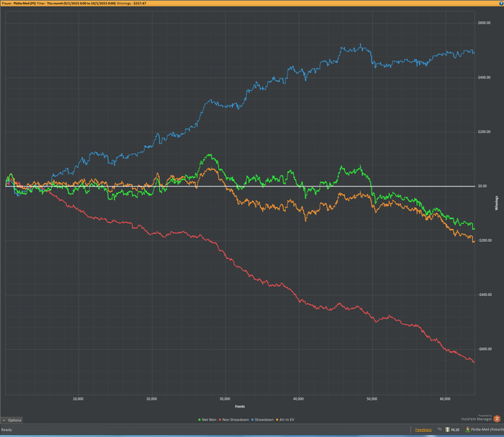Click the Hands axis title
The image size is (504, 437).
(240, 407)
